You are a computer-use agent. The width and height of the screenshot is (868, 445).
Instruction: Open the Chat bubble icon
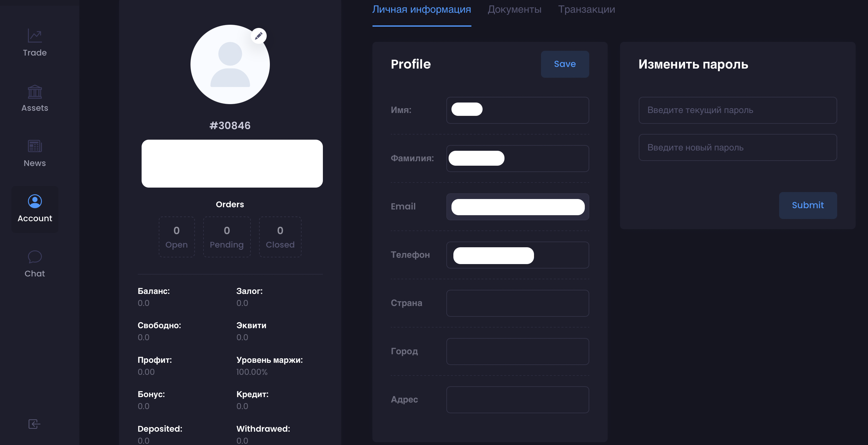(35, 257)
